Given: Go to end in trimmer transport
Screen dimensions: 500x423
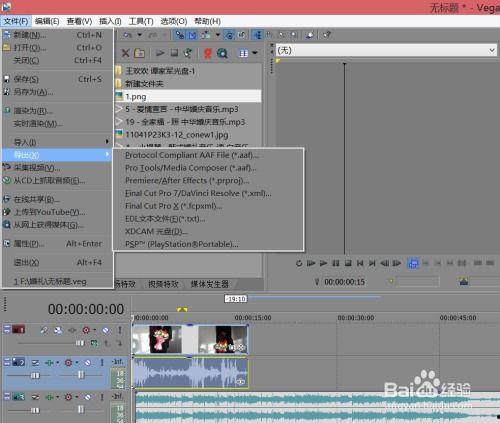Looking at the screenshot, I should pyautogui.click(x=372, y=263).
